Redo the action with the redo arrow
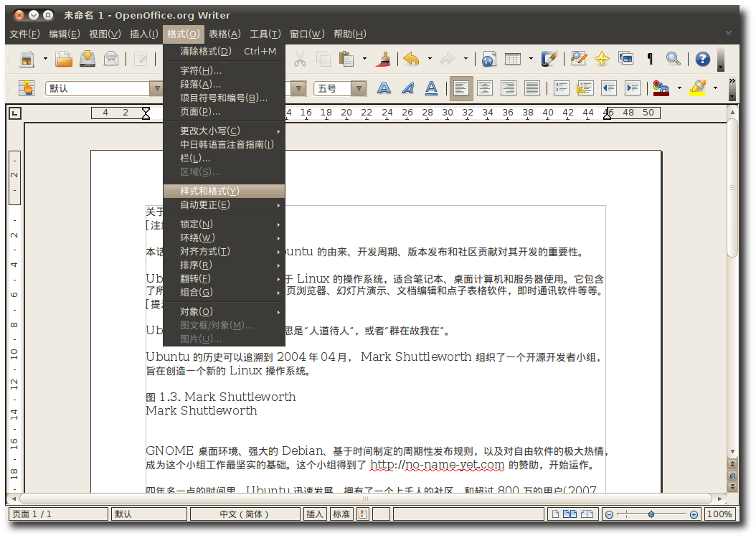The width and height of the screenshot is (756, 538). click(448, 59)
